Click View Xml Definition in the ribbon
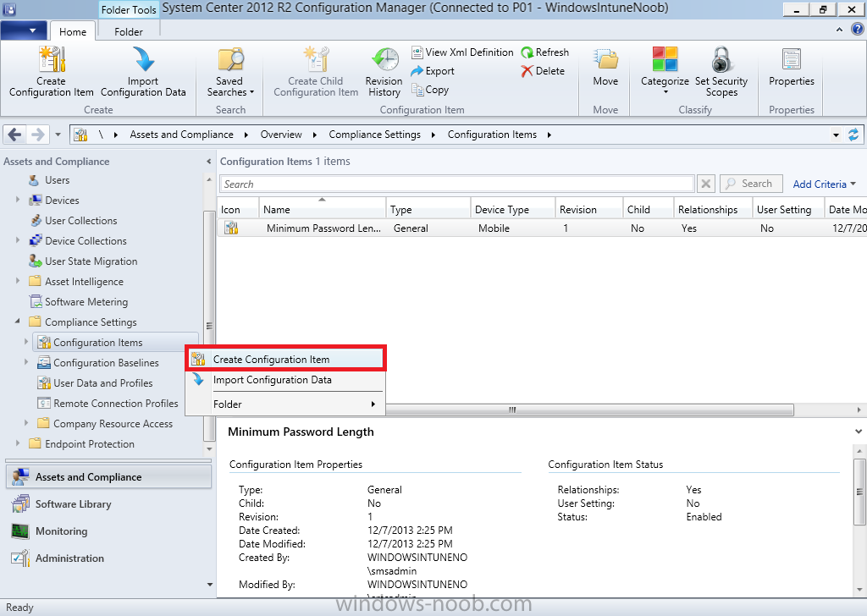Viewport: 867px width, 616px height. [x=462, y=52]
